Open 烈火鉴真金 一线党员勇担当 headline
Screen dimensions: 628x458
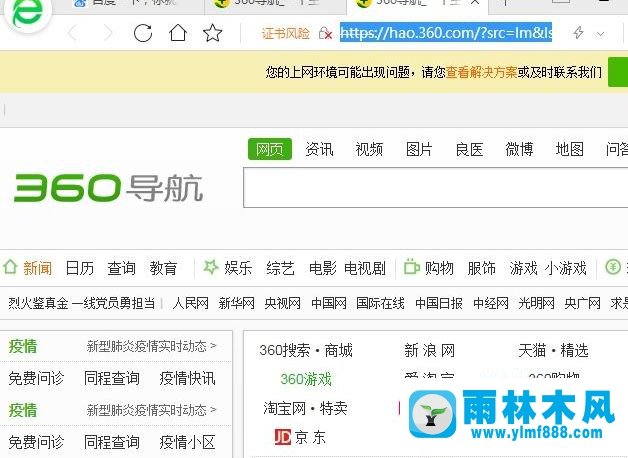point(82,303)
